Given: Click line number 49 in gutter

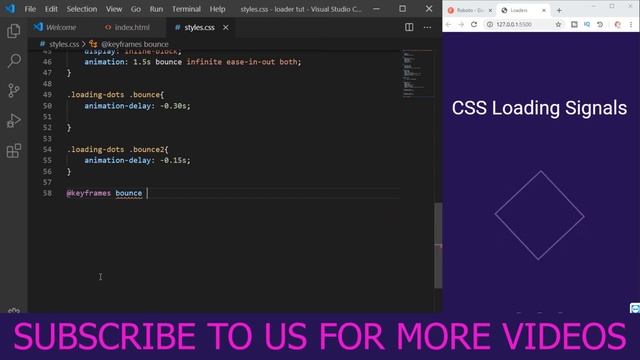Looking at the screenshot, I should [47, 95].
